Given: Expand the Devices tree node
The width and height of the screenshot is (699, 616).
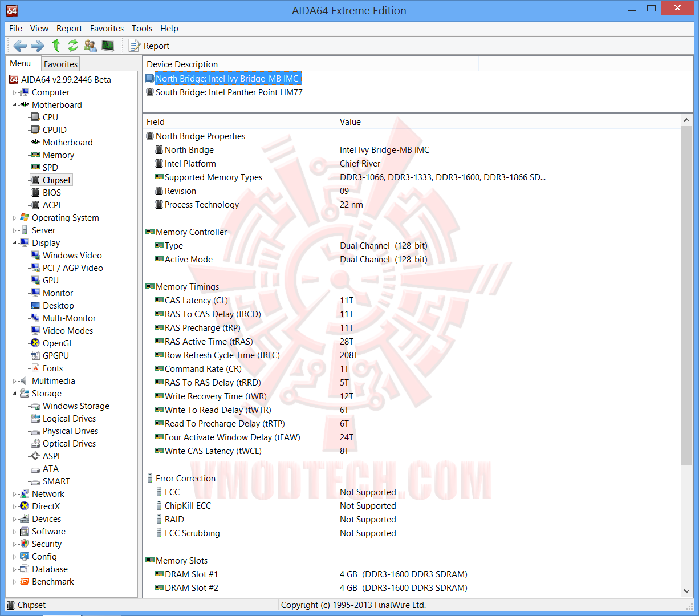Looking at the screenshot, I should coord(15,519).
